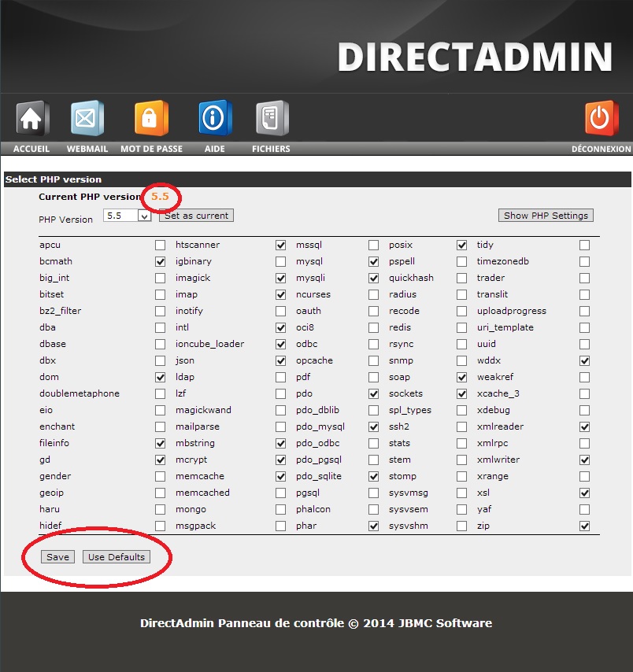Enable the memcached checkbox
Viewport: 633px width, 672px height.
(x=280, y=493)
